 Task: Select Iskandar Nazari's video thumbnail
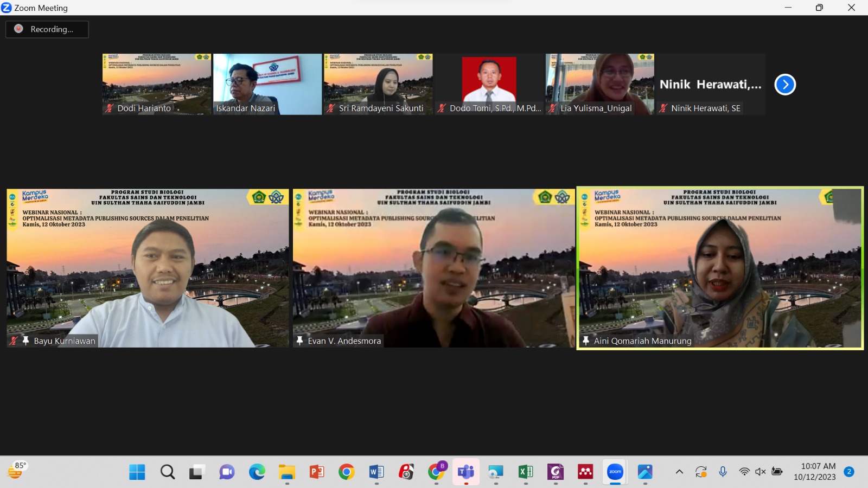pyautogui.click(x=267, y=84)
